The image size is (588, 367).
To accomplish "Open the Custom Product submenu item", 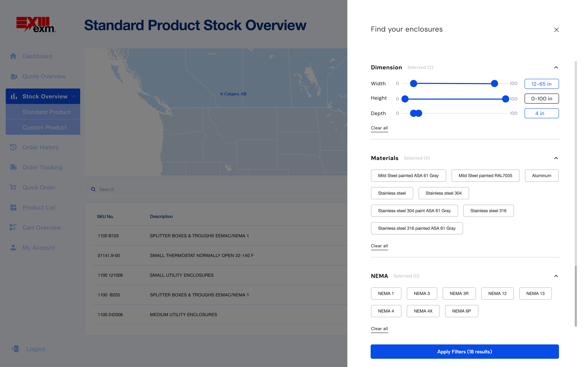I will pyautogui.click(x=45, y=127).
